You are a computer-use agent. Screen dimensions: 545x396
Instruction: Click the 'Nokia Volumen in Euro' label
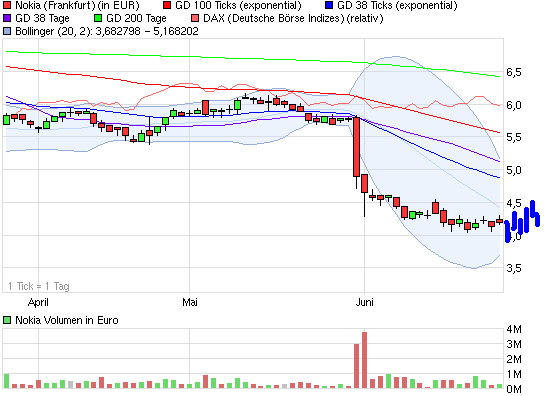[67, 320]
